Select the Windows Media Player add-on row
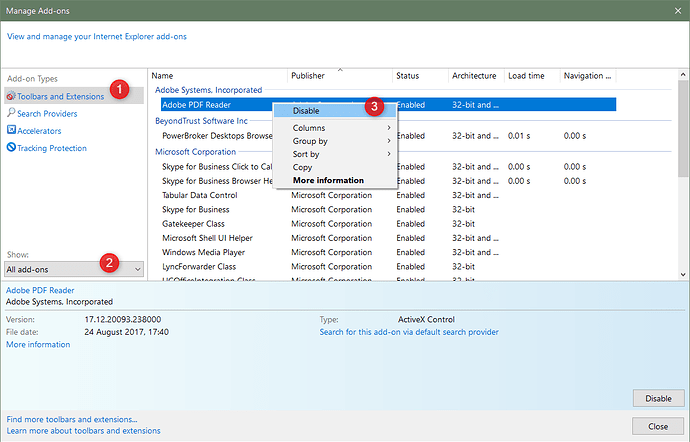The width and height of the screenshot is (690, 442). click(x=203, y=253)
